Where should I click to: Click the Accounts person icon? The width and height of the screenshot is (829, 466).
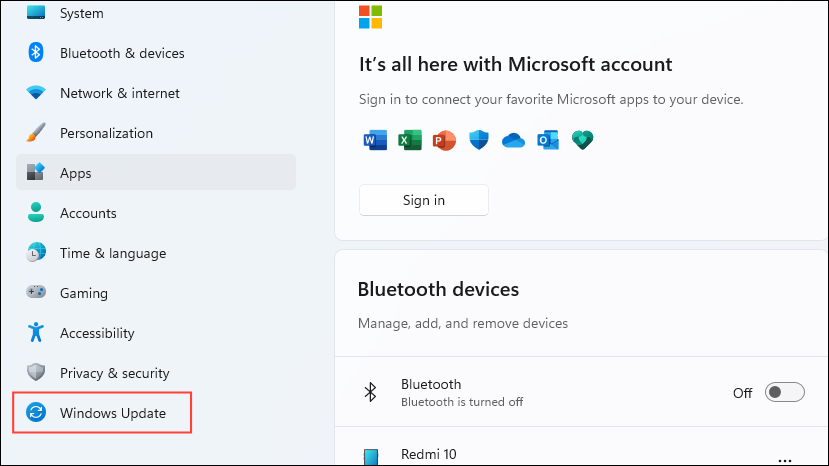36,212
